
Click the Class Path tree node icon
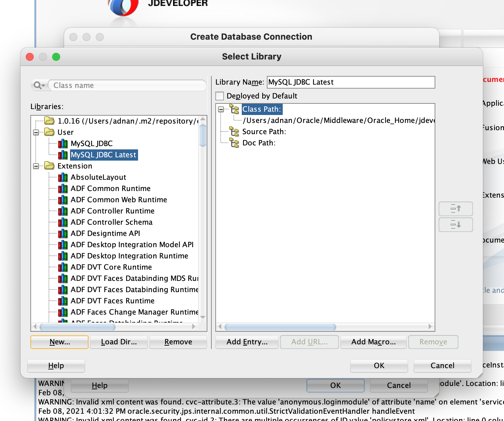pos(234,109)
